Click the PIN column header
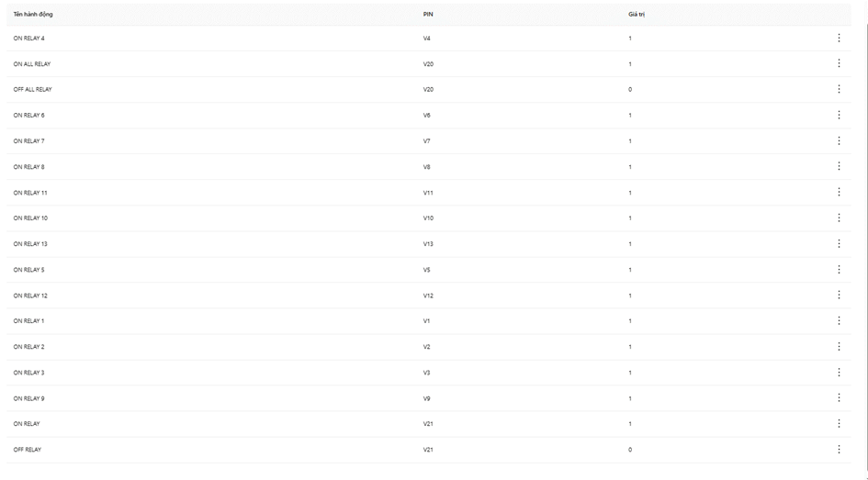 (428, 15)
